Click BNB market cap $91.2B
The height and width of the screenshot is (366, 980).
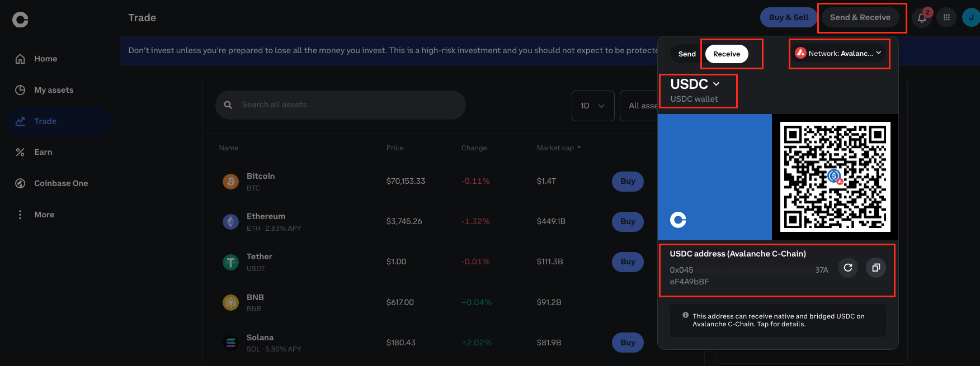coord(549,302)
